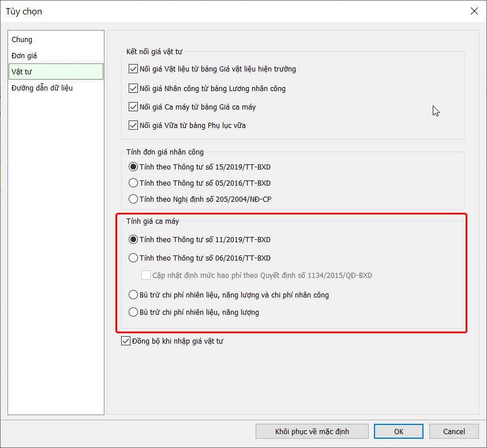The image size is (487, 448).
Task: Disable Nối giá Vữa từ bảng Phụ lục
Action: pyautogui.click(x=134, y=126)
